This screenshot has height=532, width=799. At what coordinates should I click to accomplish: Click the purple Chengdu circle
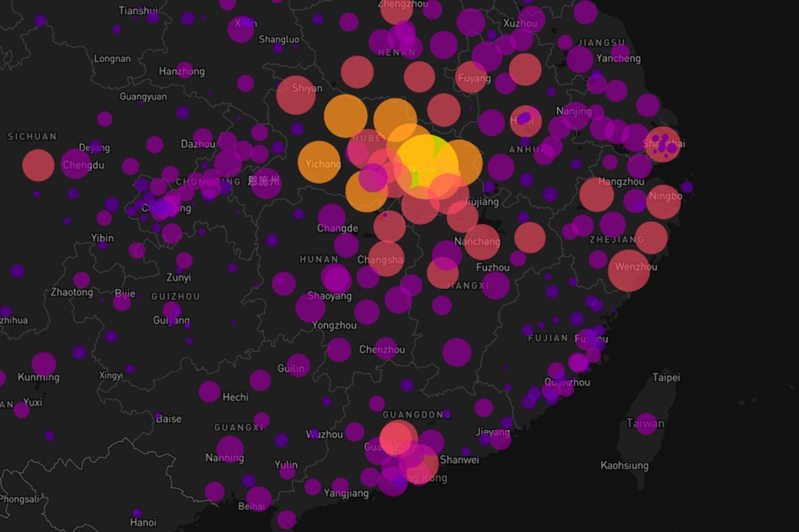(76, 164)
